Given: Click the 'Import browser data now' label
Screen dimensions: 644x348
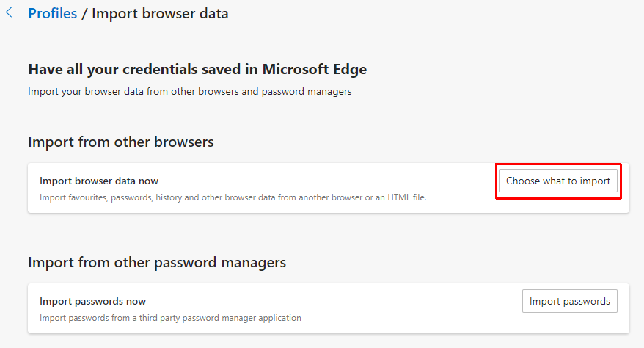Looking at the screenshot, I should pyautogui.click(x=98, y=181).
